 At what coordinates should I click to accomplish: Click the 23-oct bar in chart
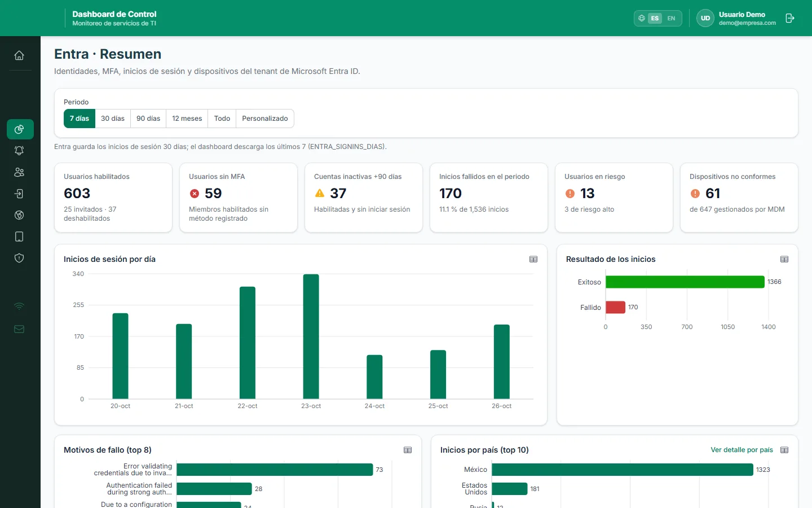tap(311, 336)
